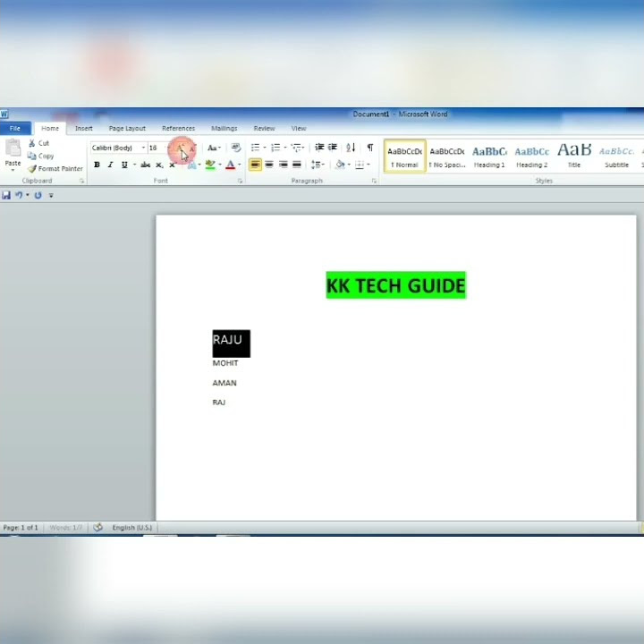
Task: Redo the last action
Action: point(38,195)
